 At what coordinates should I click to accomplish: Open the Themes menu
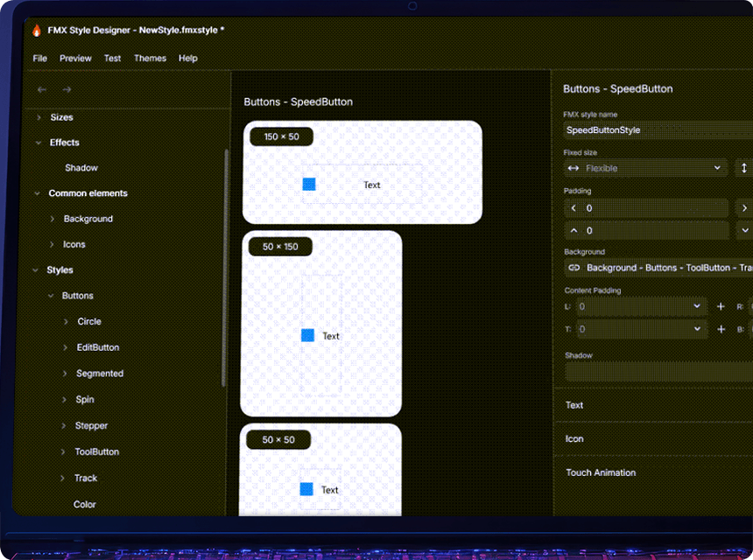150,59
